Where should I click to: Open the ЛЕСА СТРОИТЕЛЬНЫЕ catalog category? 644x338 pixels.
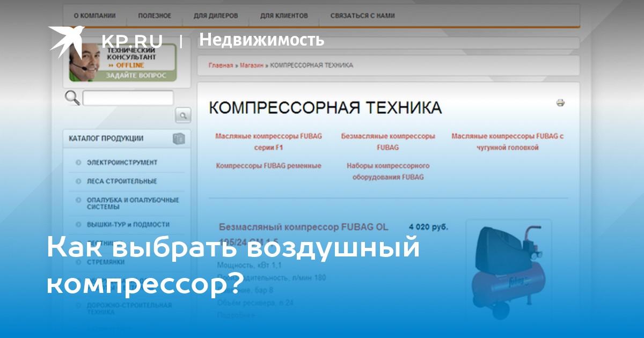point(122,181)
